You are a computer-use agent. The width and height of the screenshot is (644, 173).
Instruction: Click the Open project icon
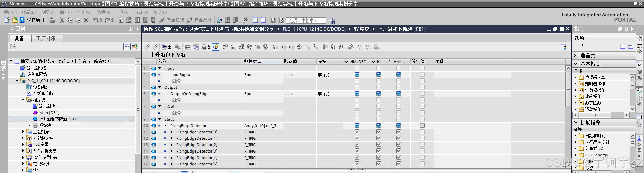point(15,20)
